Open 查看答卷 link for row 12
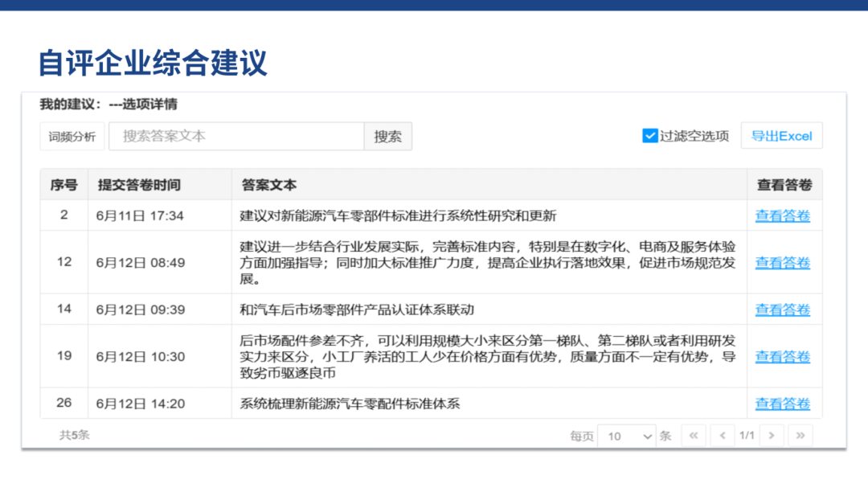868x488 pixels. [x=783, y=263]
